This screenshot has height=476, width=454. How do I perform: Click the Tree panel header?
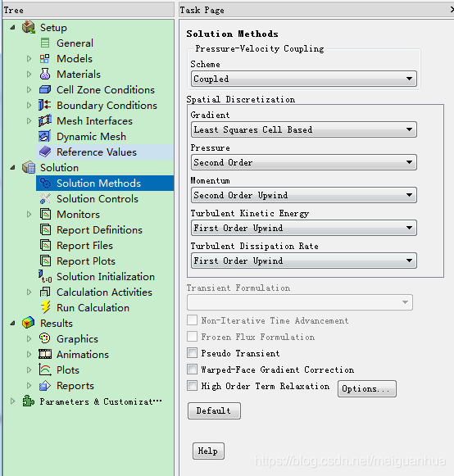(89, 10)
